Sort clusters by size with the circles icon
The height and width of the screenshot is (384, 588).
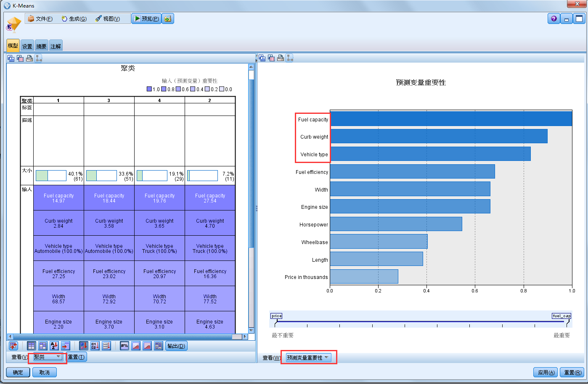tap(84, 346)
